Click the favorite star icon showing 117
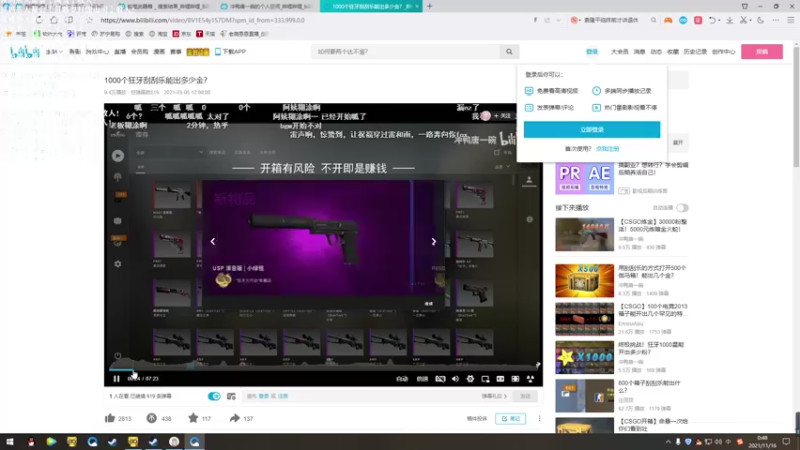The image size is (800, 450). coord(193,418)
